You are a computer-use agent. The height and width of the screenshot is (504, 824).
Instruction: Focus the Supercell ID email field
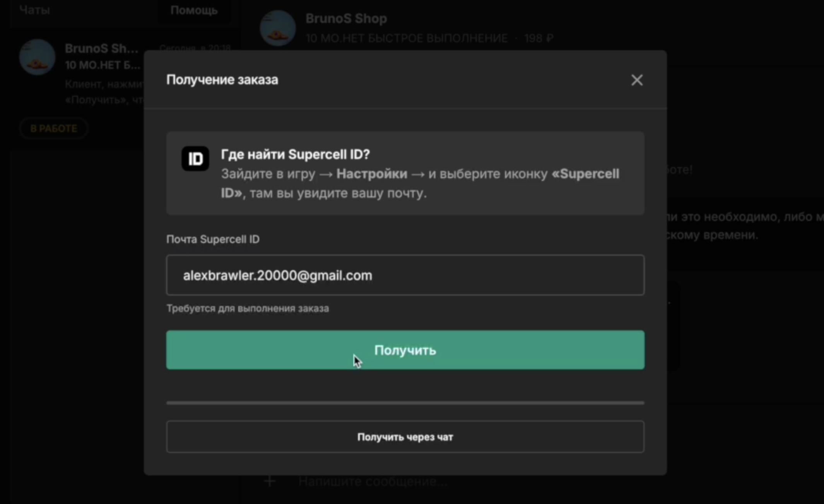coord(405,275)
